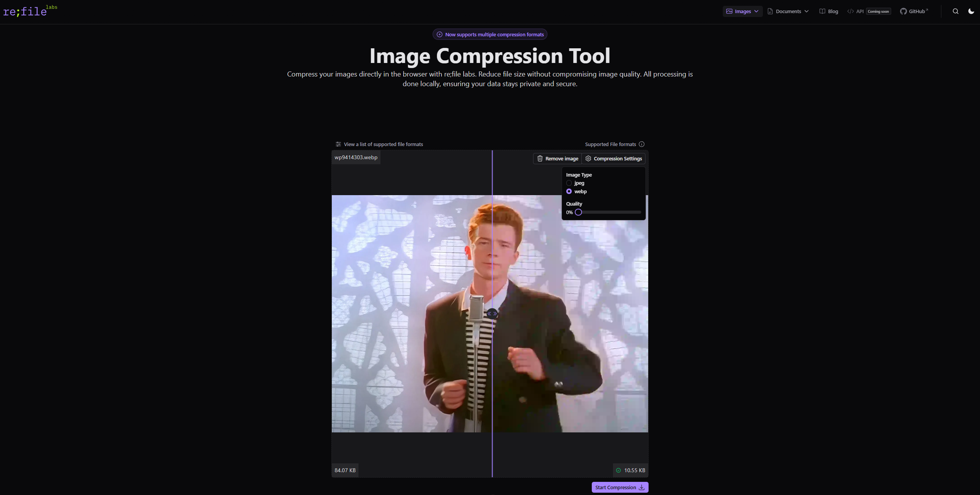Viewport: 980px width, 495px height.
Task: Expand the Documents dropdown
Action: 788,11
